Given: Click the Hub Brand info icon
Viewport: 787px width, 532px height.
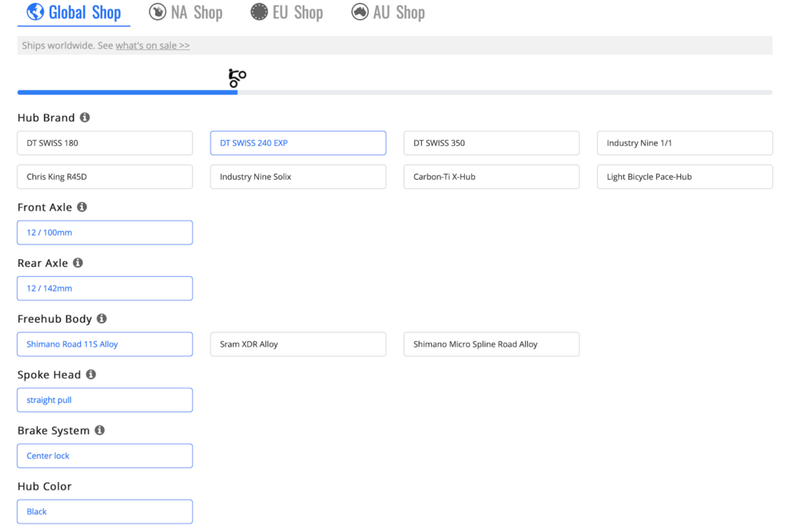Looking at the screenshot, I should (85, 118).
